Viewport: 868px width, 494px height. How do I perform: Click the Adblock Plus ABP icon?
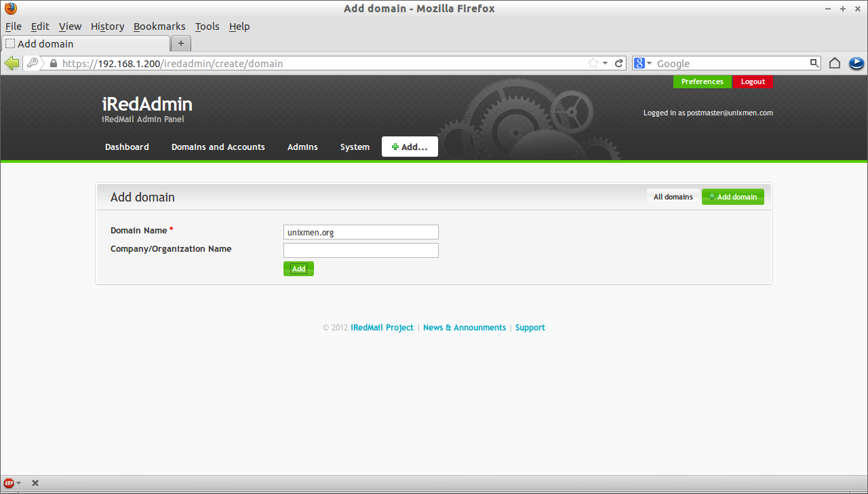coord(9,483)
